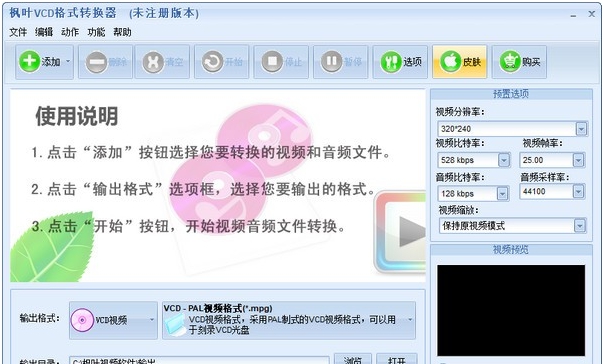Viewport: 604px width, 364px height.
Task: Click the 开始 (Start) refresh-arrow icon
Action: coord(212,62)
